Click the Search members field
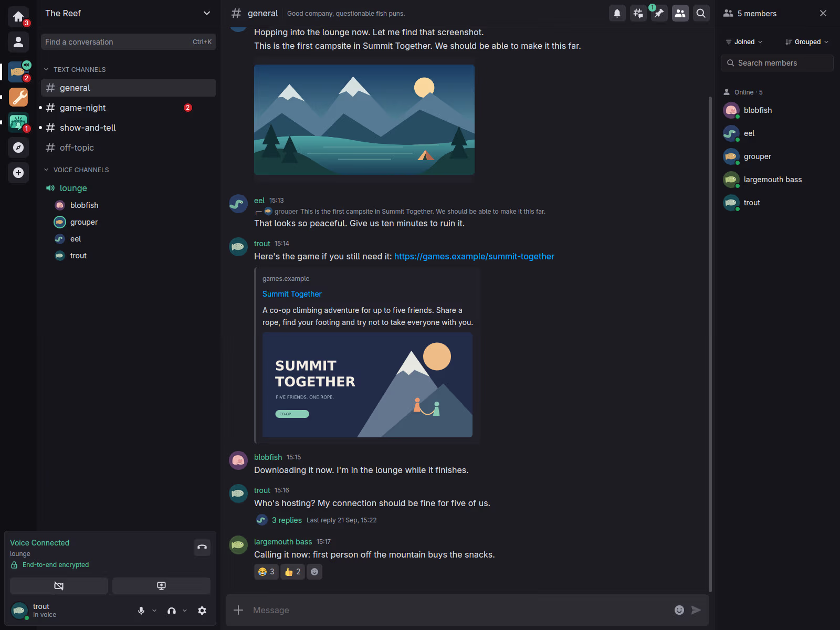Screen dimensions: 840x630 (x=777, y=63)
